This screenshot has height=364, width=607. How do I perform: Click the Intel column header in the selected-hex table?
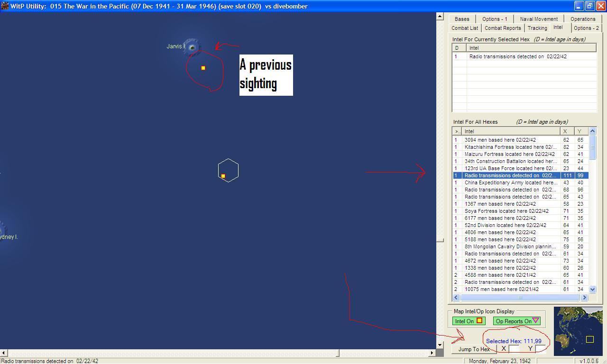[532, 48]
